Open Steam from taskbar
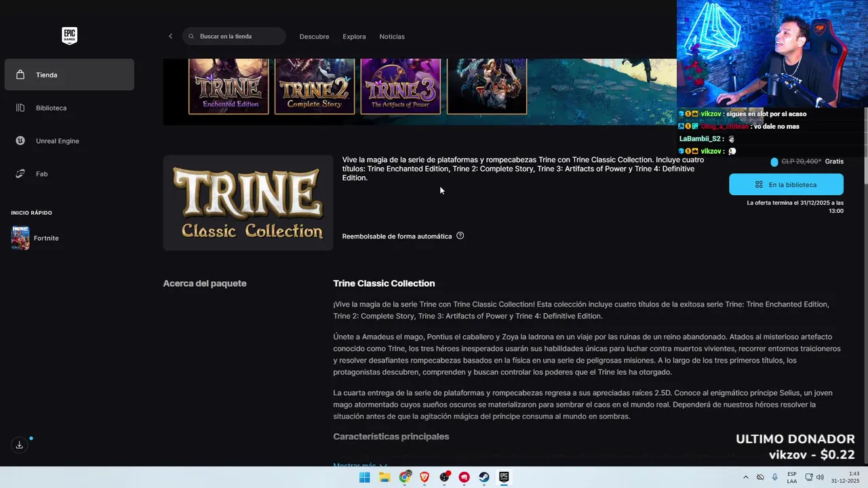 pos(484,477)
